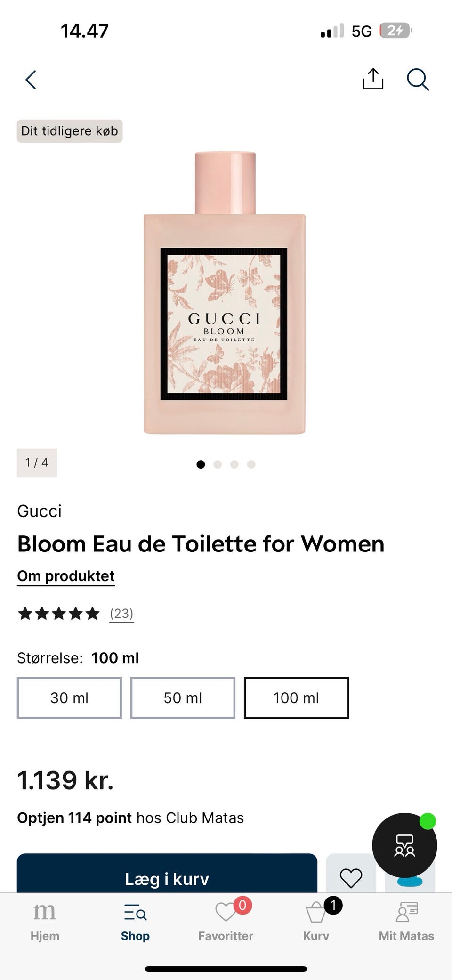Open the Kurv basket tab

[316, 921]
